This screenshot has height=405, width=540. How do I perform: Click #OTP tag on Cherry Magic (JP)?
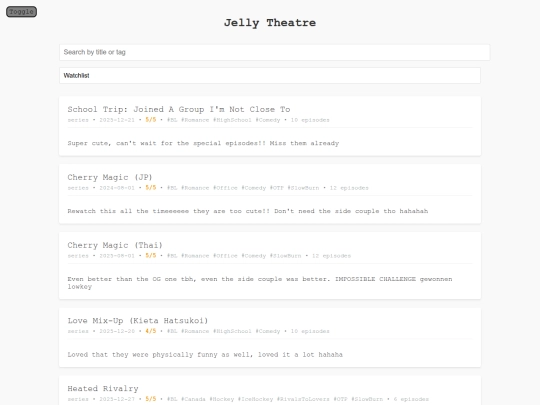[277, 188]
